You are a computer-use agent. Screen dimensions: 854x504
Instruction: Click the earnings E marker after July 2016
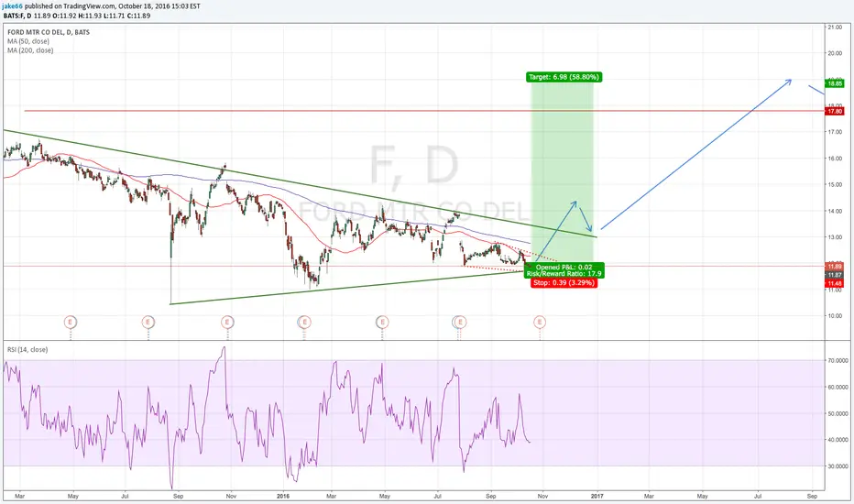click(x=460, y=322)
